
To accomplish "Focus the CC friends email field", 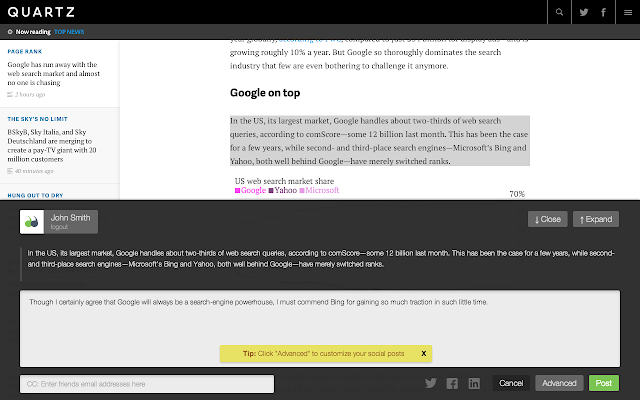I will click(147, 384).
